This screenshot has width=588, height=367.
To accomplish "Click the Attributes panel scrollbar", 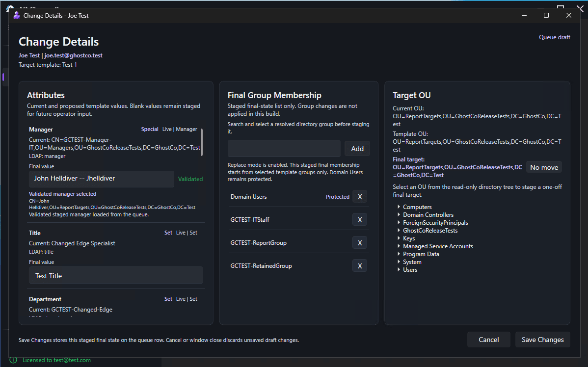I will (202, 142).
